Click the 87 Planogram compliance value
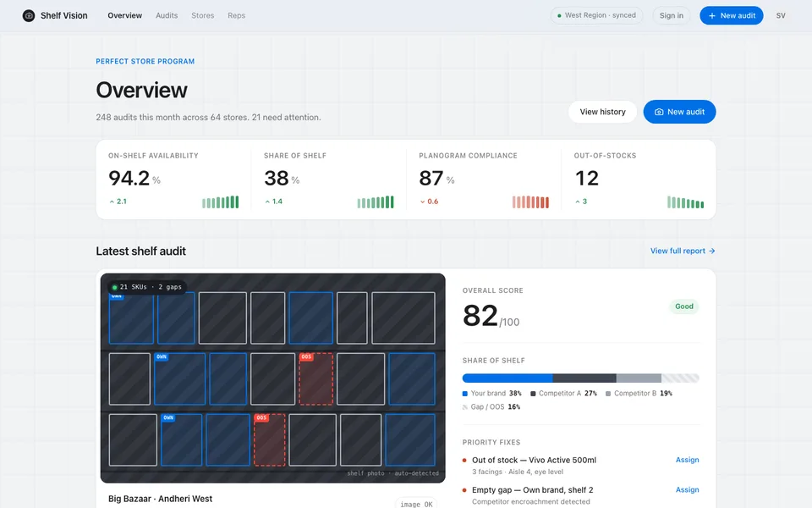This screenshot has width=812, height=508. click(431, 179)
